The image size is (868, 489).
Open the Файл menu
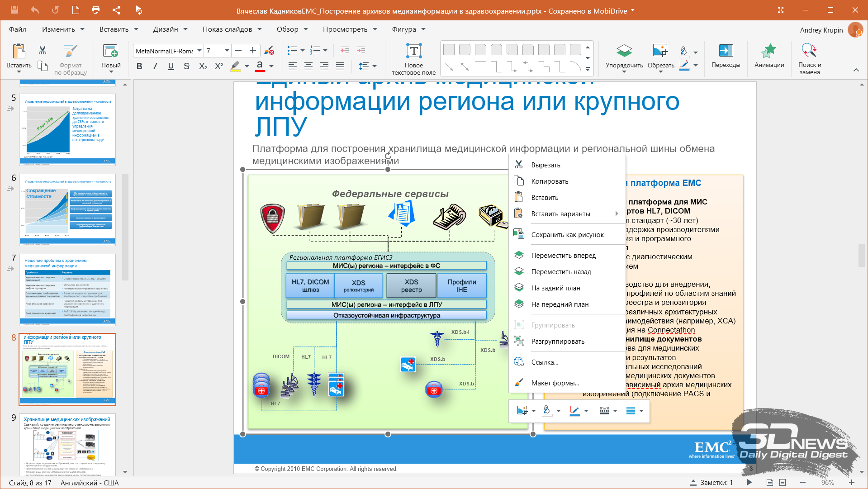tap(17, 29)
